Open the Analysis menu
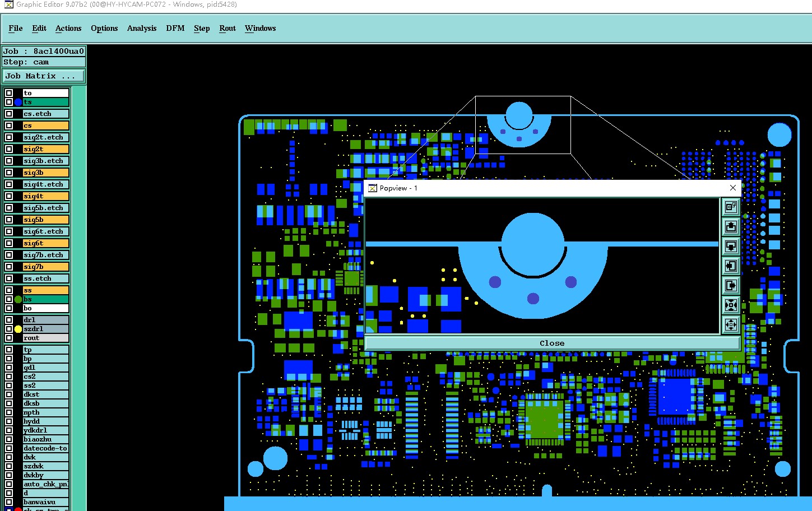The width and height of the screenshot is (812, 511). [x=142, y=28]
